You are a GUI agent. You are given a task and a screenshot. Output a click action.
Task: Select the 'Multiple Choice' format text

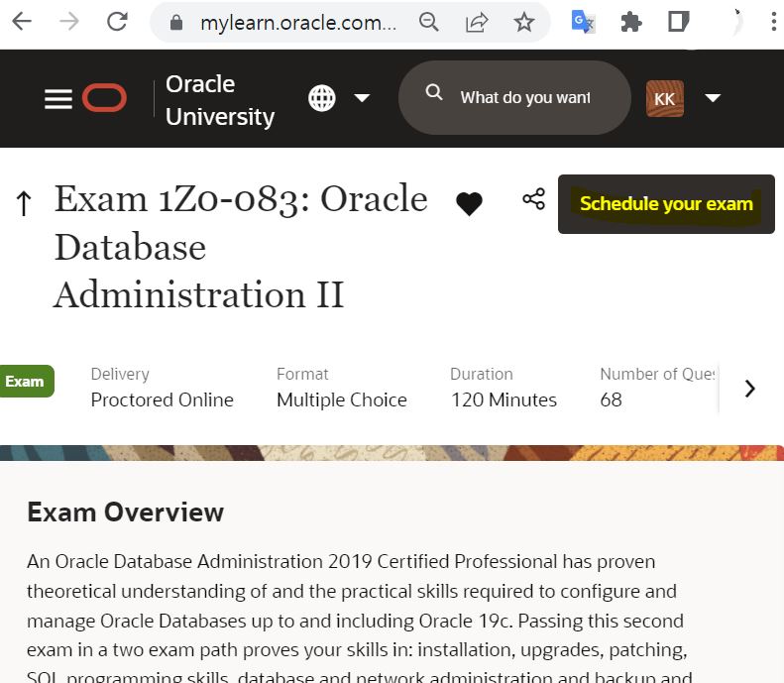pyautogui.click(x=342, y=399)
